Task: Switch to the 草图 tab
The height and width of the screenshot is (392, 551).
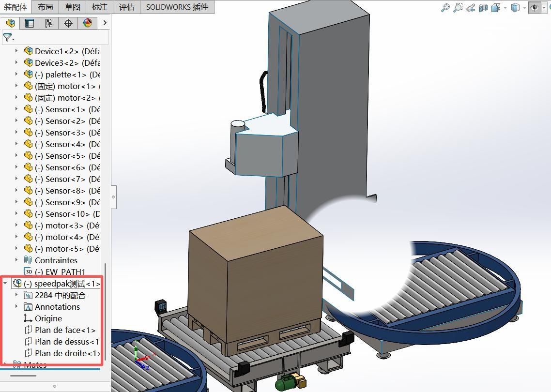Action: click(73, 7)
